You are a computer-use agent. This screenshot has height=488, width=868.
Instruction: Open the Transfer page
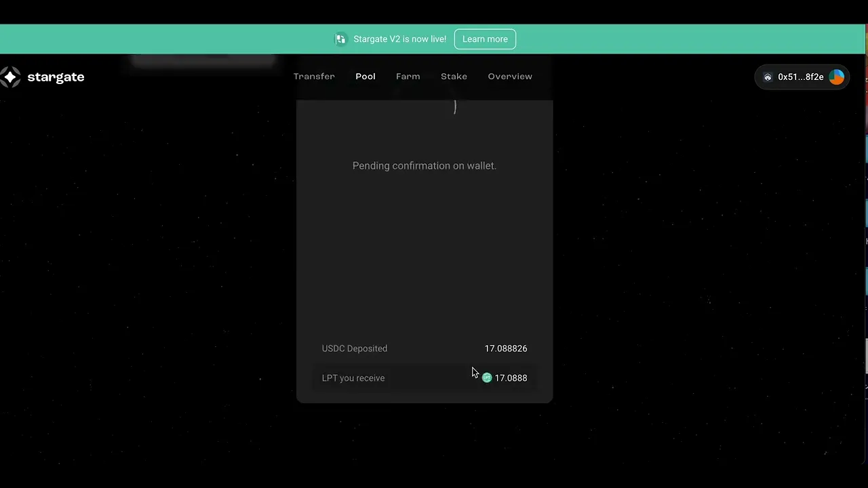click(x=314, y=77)
